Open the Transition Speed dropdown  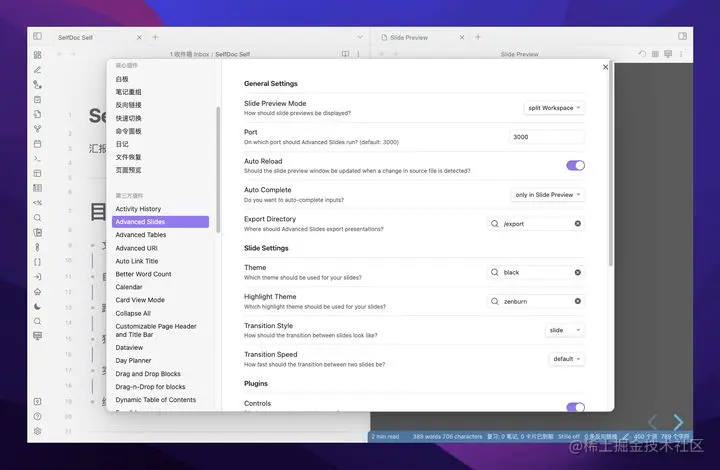point(567,359)
